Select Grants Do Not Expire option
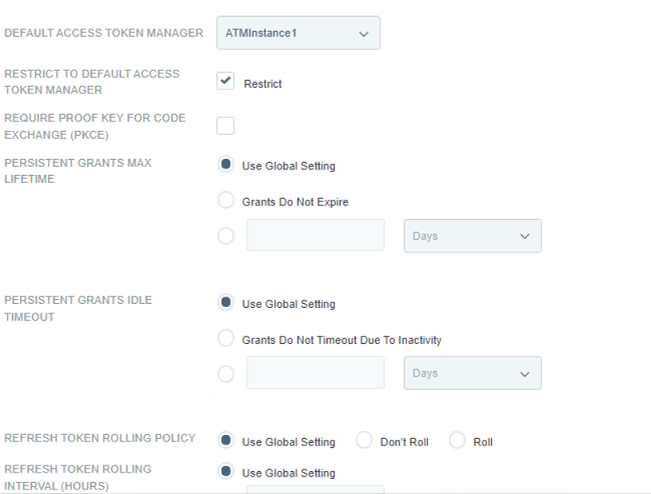The width and height of the screenshot is (651, 494). (226, 200)
